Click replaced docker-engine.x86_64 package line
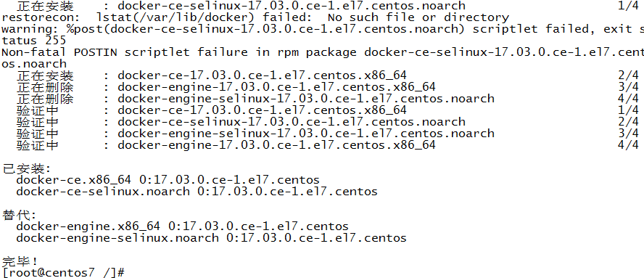The height and width of the screenshot is (278, 644). point(182,226)
